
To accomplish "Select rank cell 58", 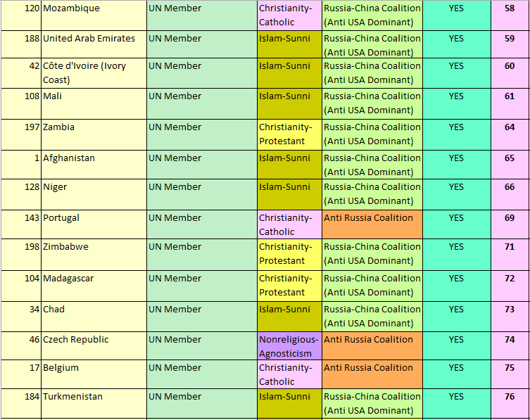I will [x=510, y=15].
